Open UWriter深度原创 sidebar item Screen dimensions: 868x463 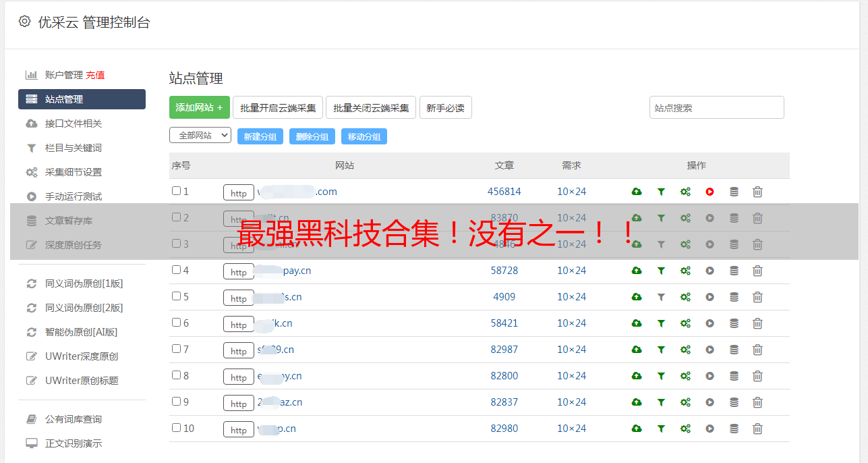click(x=82, y=356)
